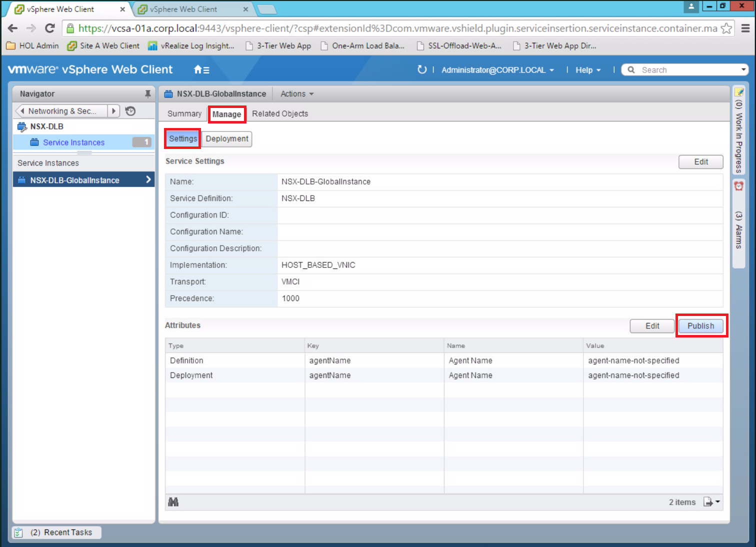This screenshot has width=756, height=547.
Task: Open the Help dropdown menu
Action: click(588, 70)
